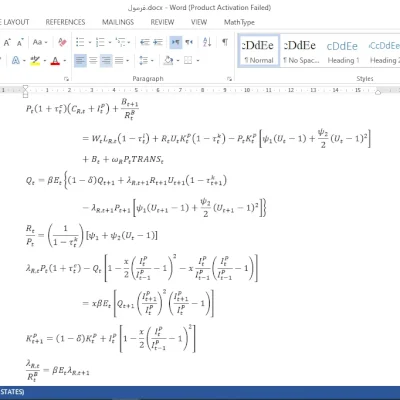Toggle Align Right paragraph alignment
Viewport: 400px width, 400px height.
pos(106,60)
